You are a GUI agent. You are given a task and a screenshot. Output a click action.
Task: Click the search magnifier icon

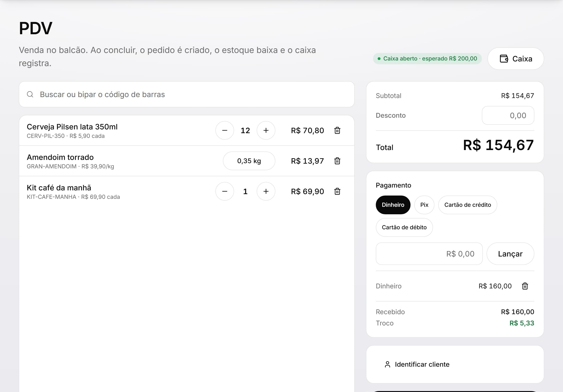click(x=30, y=94)
